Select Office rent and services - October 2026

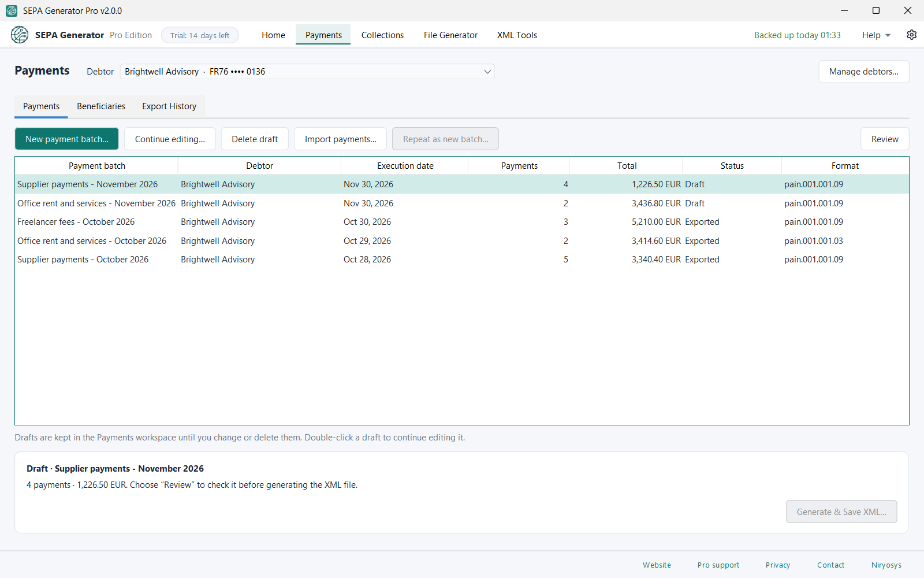pos(462,241)
